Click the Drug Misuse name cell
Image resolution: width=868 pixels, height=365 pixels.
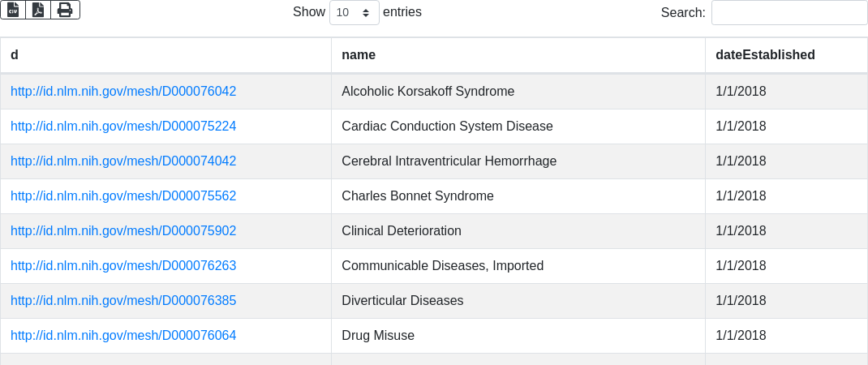tap(378, 336)
